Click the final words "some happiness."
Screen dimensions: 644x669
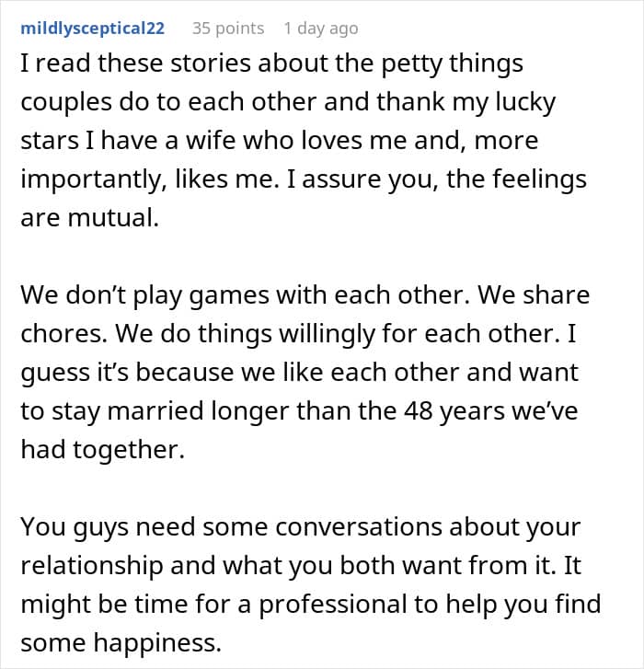(x=121, y=642)
